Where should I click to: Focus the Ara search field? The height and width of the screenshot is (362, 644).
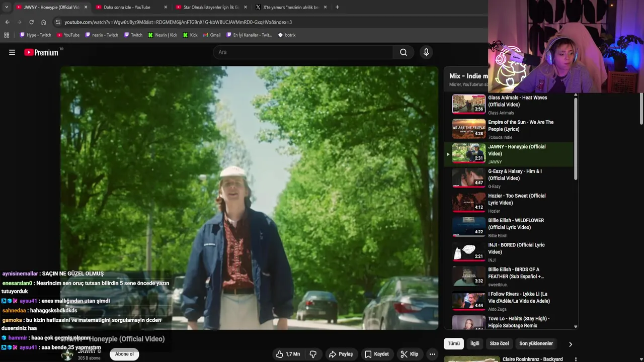pos(303,52)
